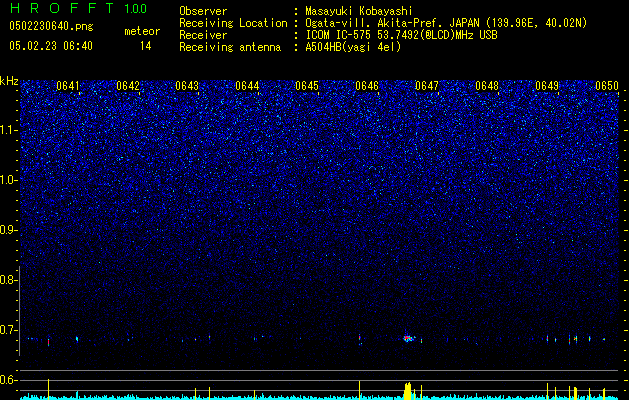Click the antenna value A504HB(yagi 4el)
The width and height of the screenshot is (629, 400).
(353, 47)
